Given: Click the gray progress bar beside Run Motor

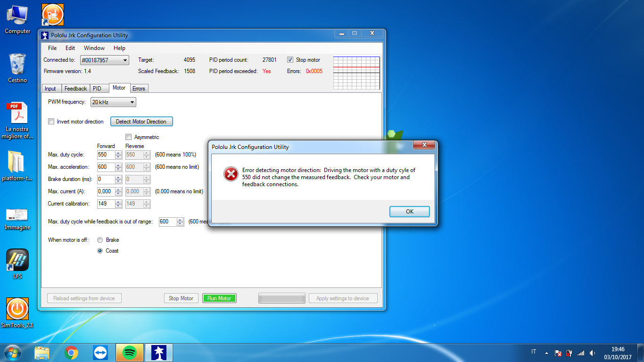Looking at the screenshot, I should pyautogui.click(x=282, y=298).
